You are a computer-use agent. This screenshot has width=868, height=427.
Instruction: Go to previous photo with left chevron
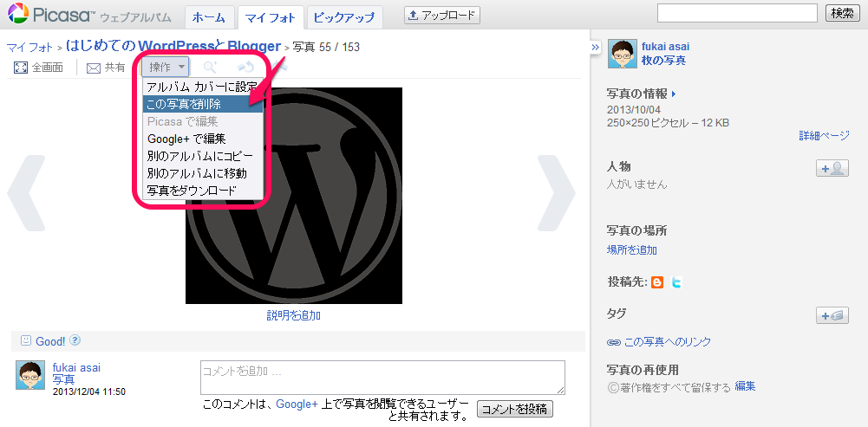coord(26,192)
